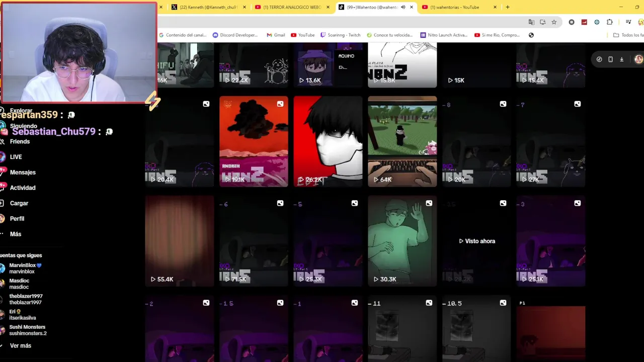Click the download icon on TikTok header

(x=622, y=59)
